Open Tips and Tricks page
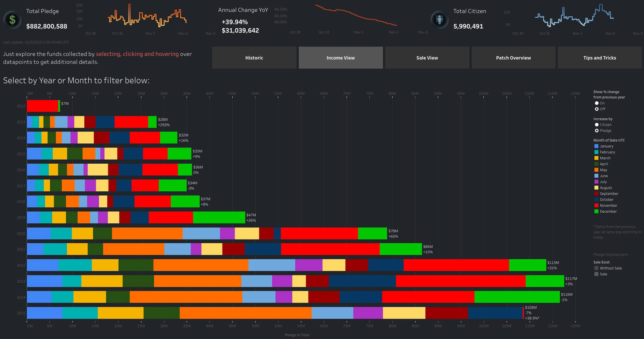The height and width of the screenshot is (339, 644). pyautogui.click(x=599, y=58)
